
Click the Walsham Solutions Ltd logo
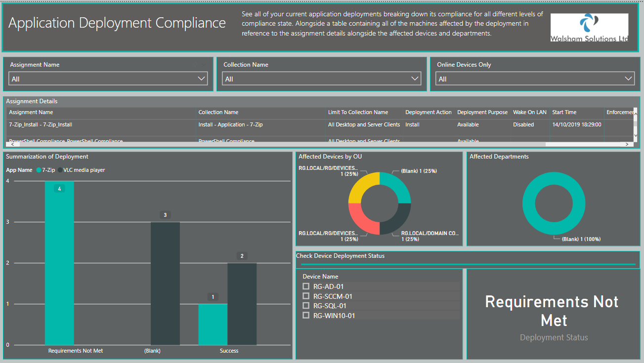tap(589, 28)
